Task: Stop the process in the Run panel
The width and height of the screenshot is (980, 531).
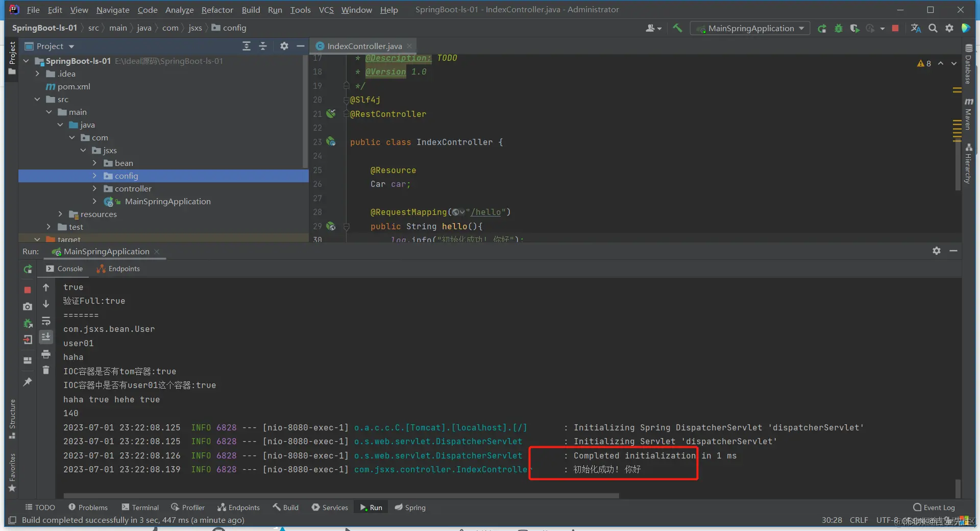Action: click(28, 290)
